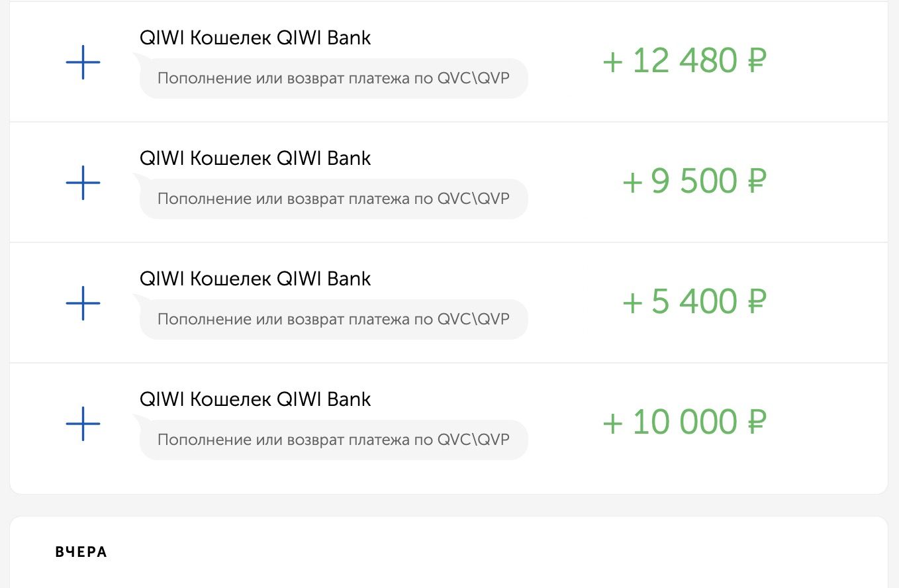The image size is (899, 588).
Task: Click the plus icon beside the 12 480 ₽ transaction
Action: (83, 62)
